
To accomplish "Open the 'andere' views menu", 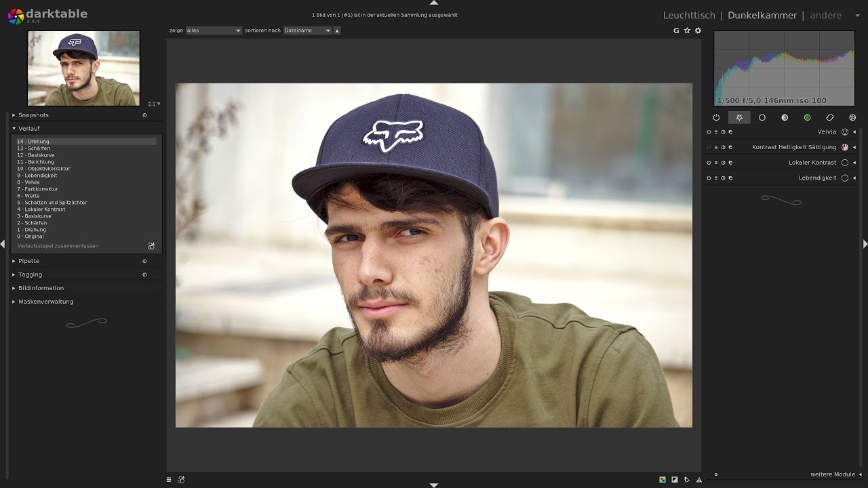I will (826, 16).
